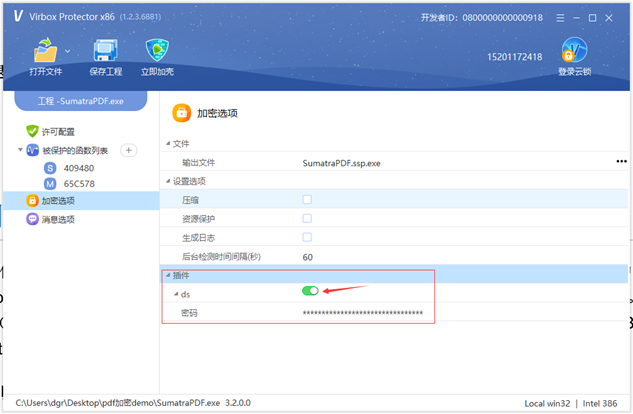Click the purple chat bubble icon
Viewport: 633px width, 414px height.
click(x=32, y=219)
